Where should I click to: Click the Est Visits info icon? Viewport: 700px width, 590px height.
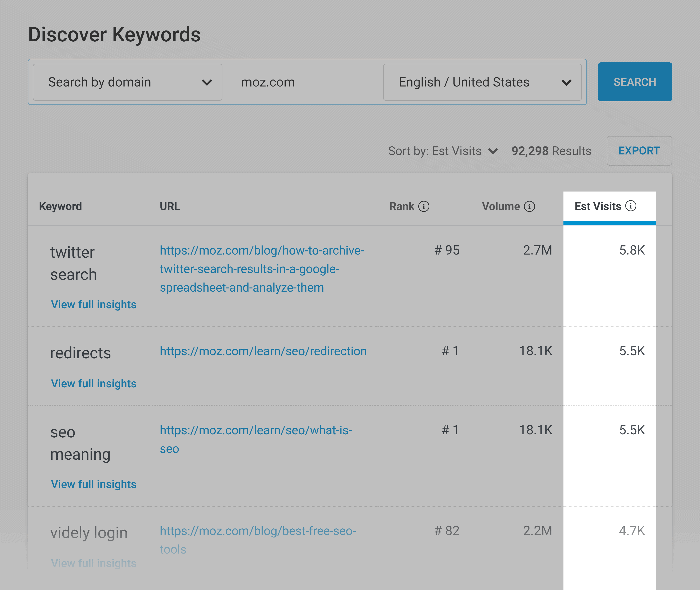(631, 206)
